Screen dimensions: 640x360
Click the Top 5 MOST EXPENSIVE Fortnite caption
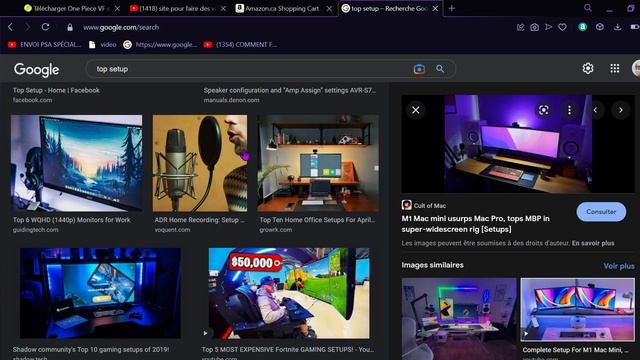[x=288, y=349]
